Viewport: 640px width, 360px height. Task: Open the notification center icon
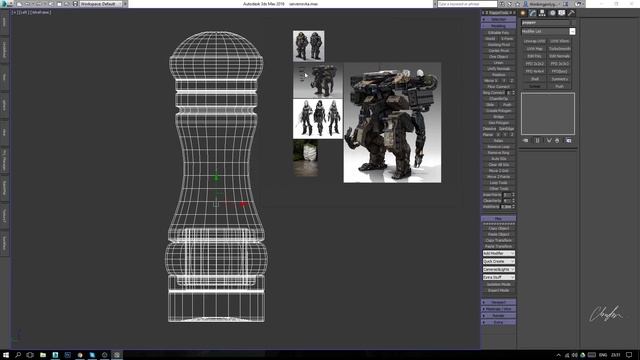629,355
